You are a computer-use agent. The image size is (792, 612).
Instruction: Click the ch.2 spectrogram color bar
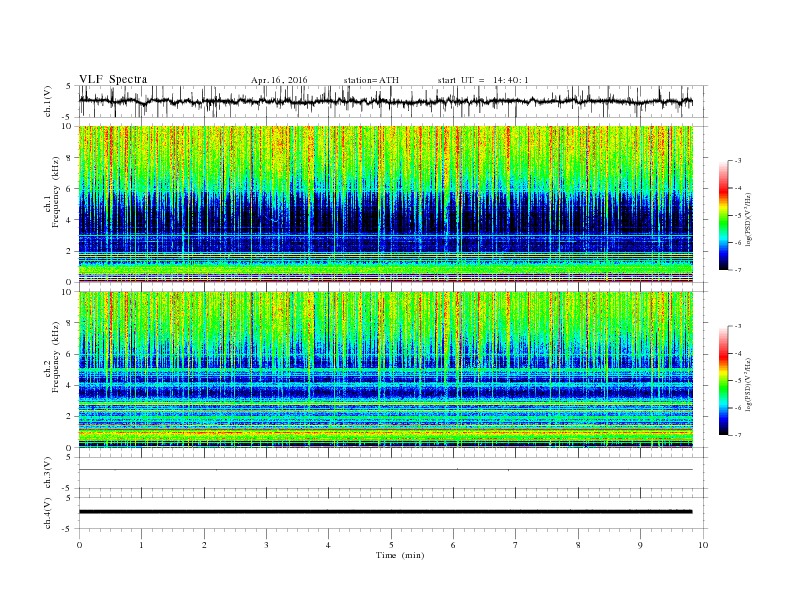(x=723, y=381)
